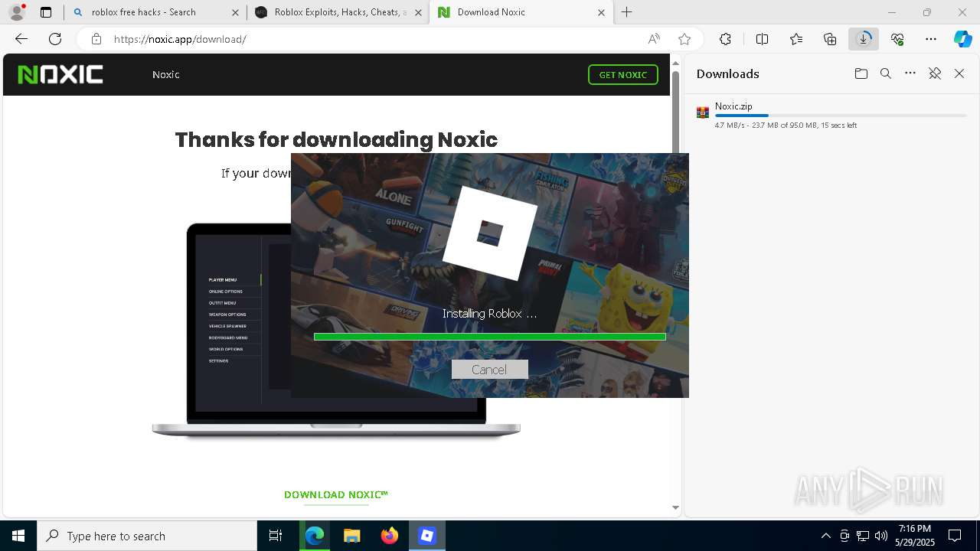
Task: Open Firefox from taskbar
Action: [389, 536]
